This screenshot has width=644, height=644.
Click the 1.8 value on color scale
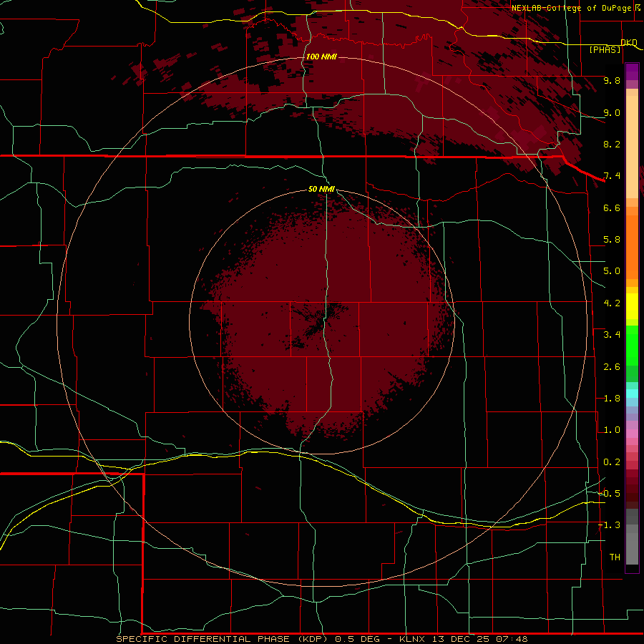pyautogui.click(x=612, y=399)
